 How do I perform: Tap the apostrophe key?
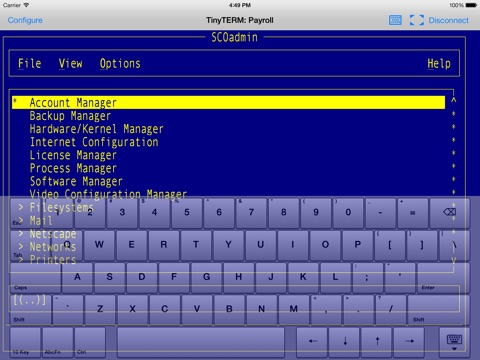click(x=400, y=277)
